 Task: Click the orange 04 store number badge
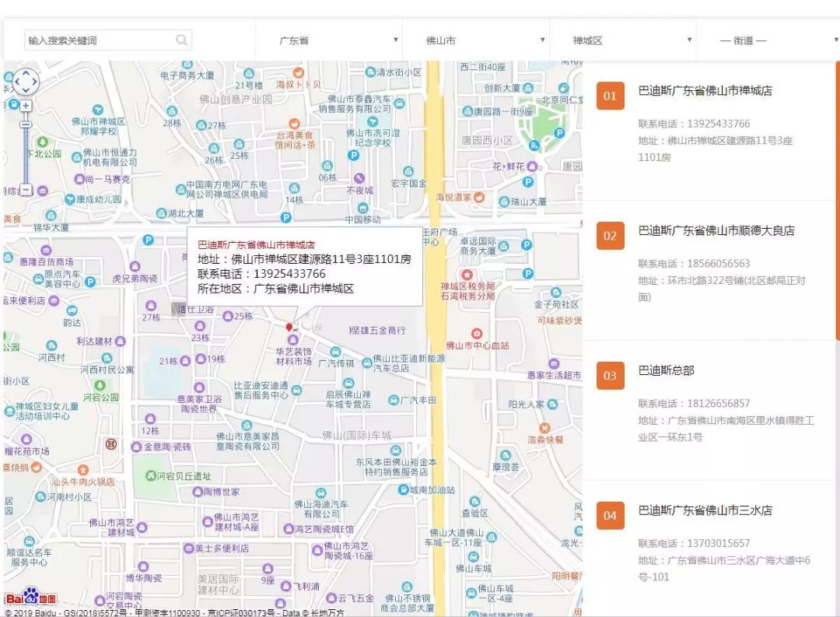pyautogui.click(x=610, y=515)
